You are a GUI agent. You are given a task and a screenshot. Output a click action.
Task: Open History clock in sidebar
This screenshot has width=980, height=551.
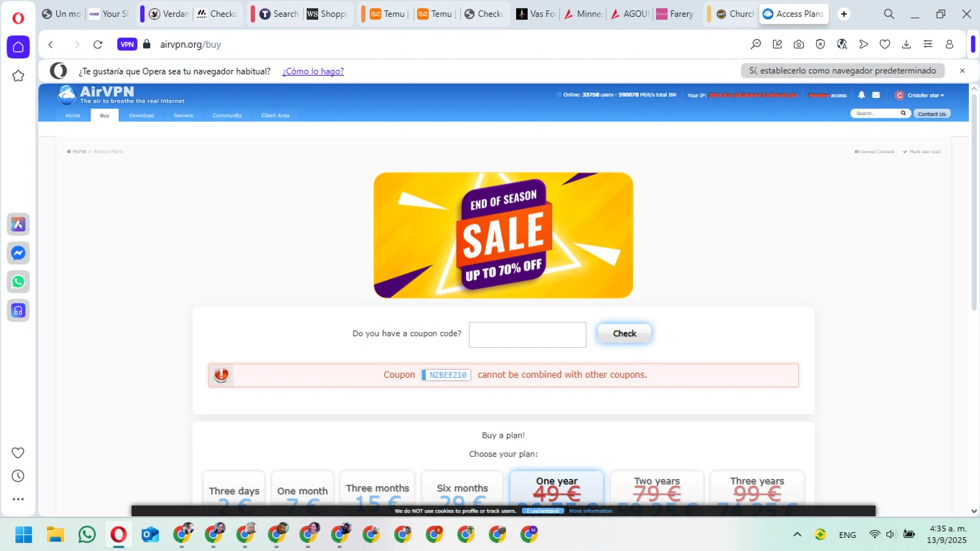tap(18, 476)
